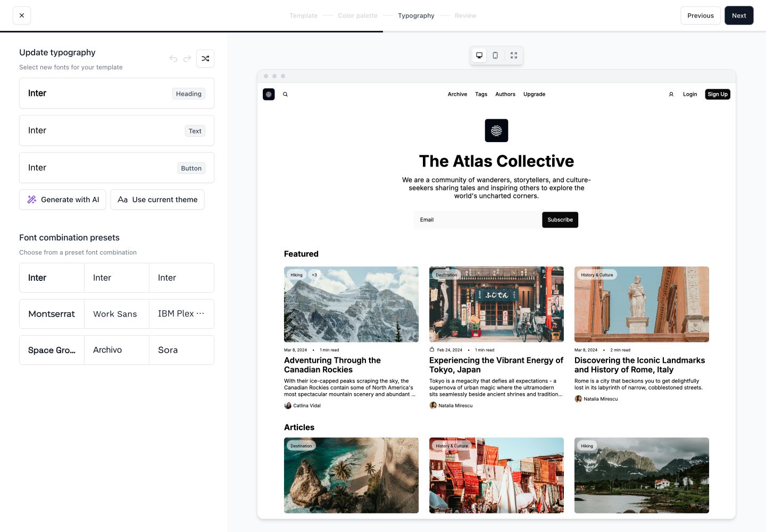The image size is (766, 532).
Task: Shuffle fonts with the randomize icon
Action: point(205,59)
